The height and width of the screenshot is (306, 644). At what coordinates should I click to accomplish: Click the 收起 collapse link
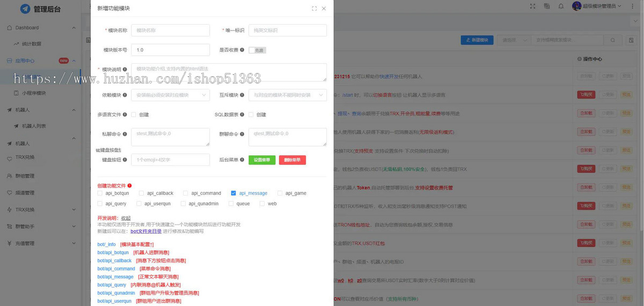click(x=126, y=218)
